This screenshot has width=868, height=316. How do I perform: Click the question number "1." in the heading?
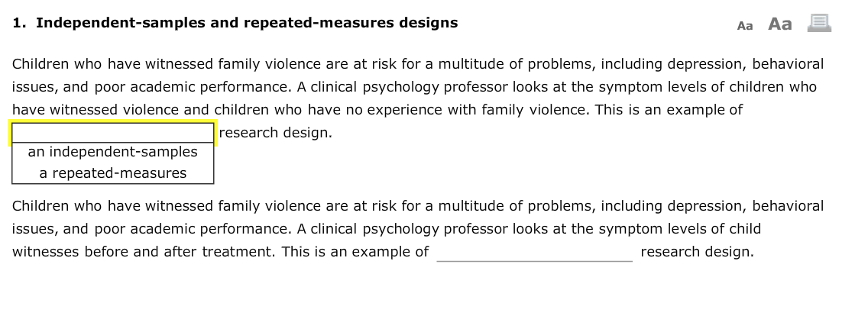(19, 23)
